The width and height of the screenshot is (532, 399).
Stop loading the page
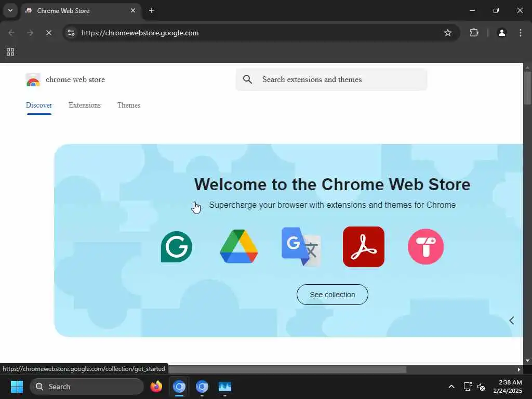(48, 33)
